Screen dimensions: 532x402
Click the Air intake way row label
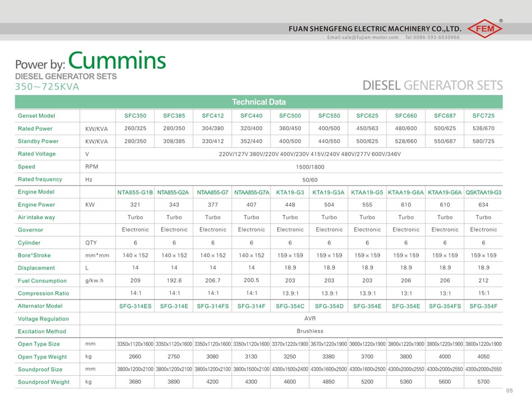tap(36, 217)
